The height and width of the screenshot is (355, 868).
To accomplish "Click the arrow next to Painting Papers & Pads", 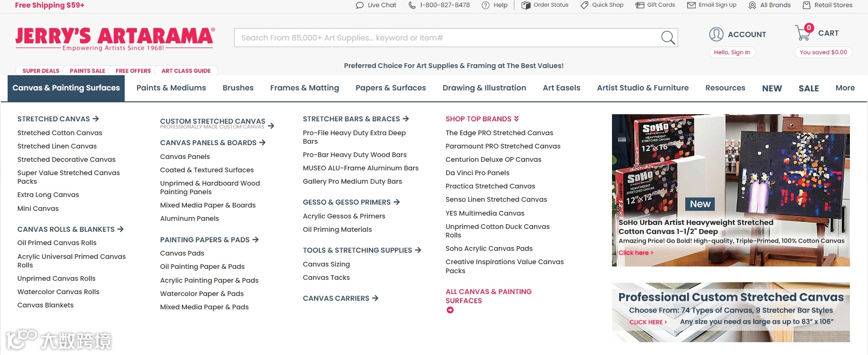I will tap(256, 240).
